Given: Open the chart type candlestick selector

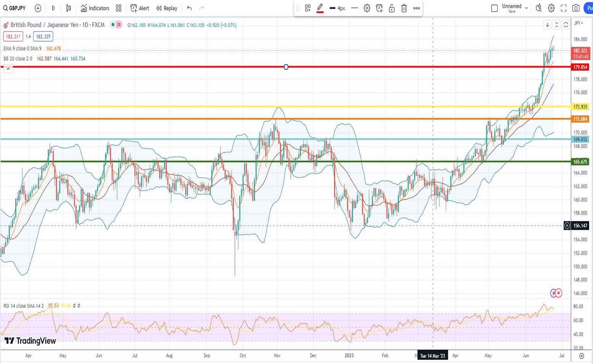Looking at the screenshot, I should click(69, 8).
